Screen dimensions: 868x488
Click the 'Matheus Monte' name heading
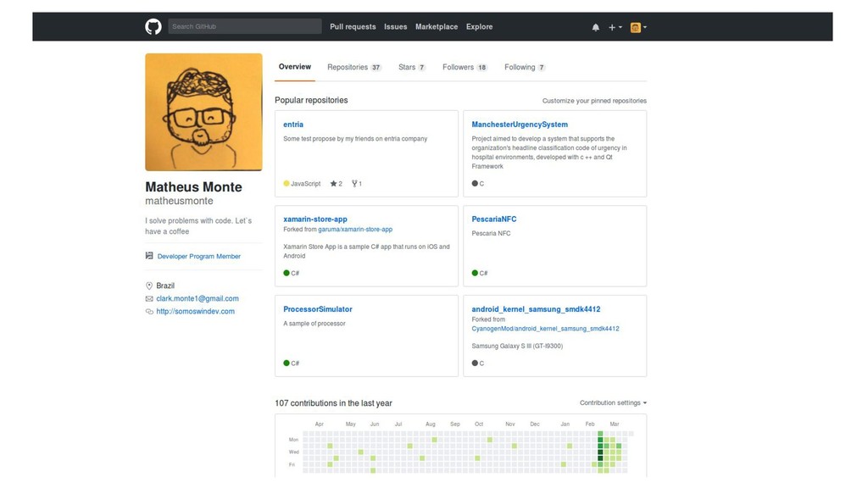(x=193, y=187)
